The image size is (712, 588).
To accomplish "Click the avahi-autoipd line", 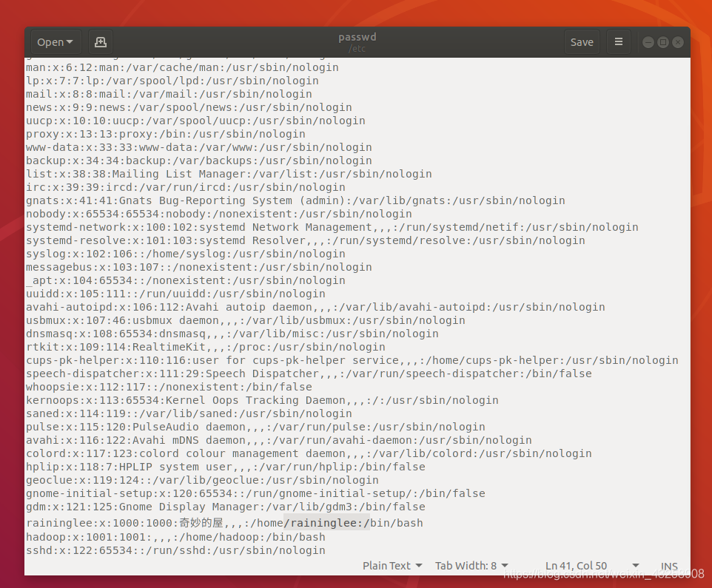I will click(x=315, y=307).
